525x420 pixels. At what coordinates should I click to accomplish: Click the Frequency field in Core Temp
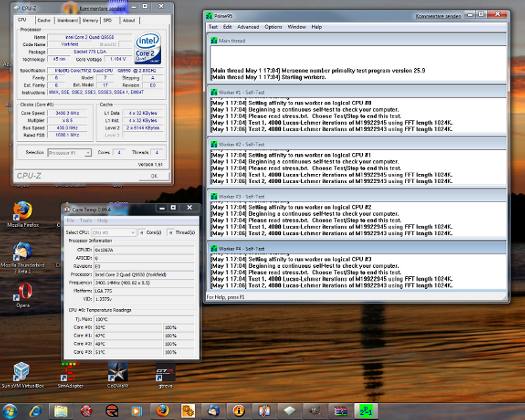click(144, 283)
